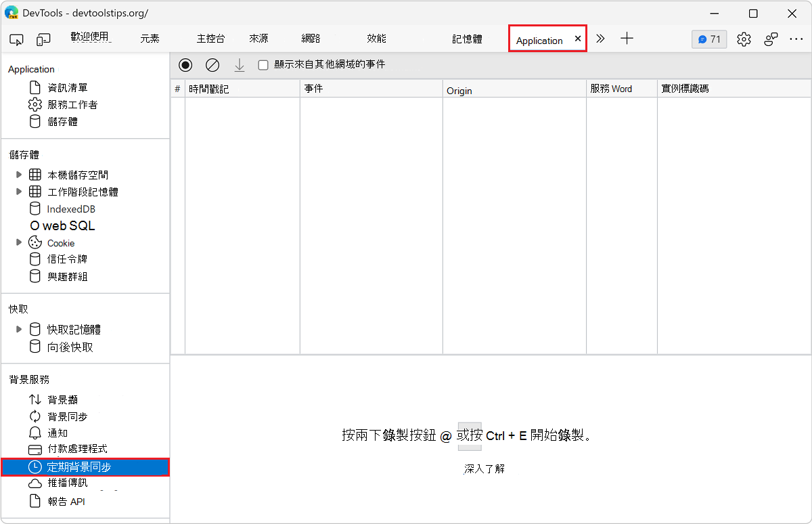Clear all recorded events

pos(212,65)
